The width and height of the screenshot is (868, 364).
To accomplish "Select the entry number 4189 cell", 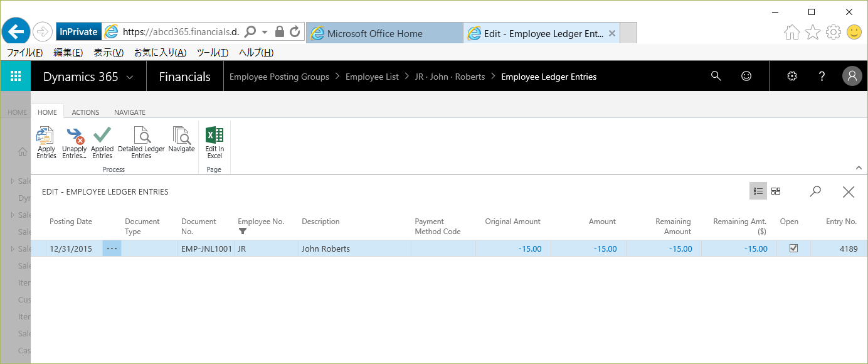I will pyautogui.click(x=839, y=249).
